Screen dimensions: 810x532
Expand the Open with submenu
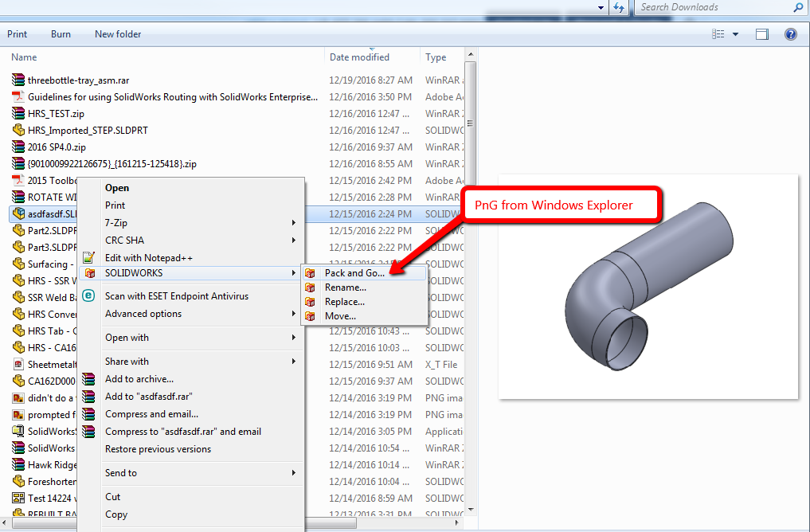point(293,337)
